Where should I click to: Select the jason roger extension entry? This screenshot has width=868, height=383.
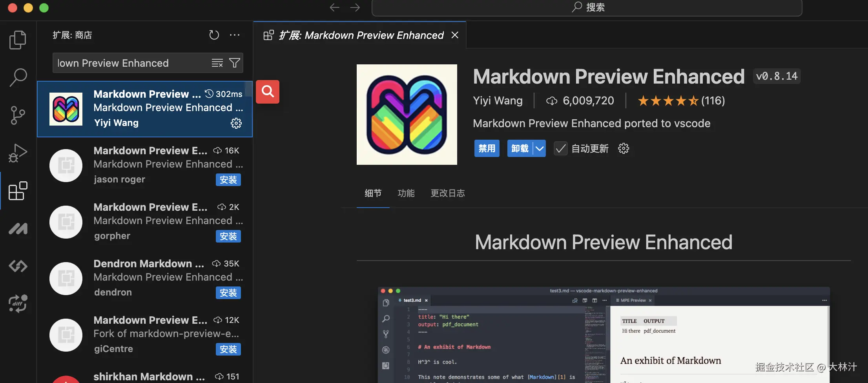point(145,166)
